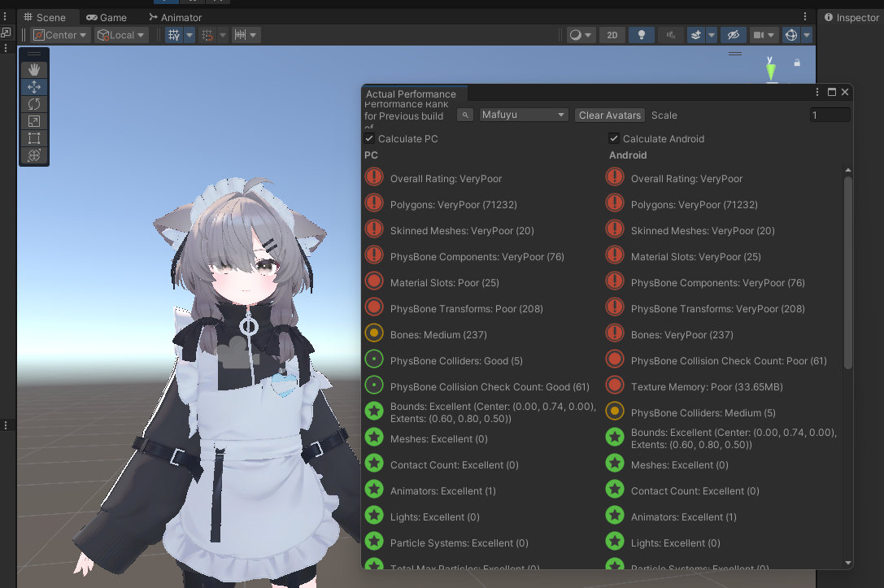Toggle the scene gizmo rotation lock
The image size is (884, 588).
[797, 63]
